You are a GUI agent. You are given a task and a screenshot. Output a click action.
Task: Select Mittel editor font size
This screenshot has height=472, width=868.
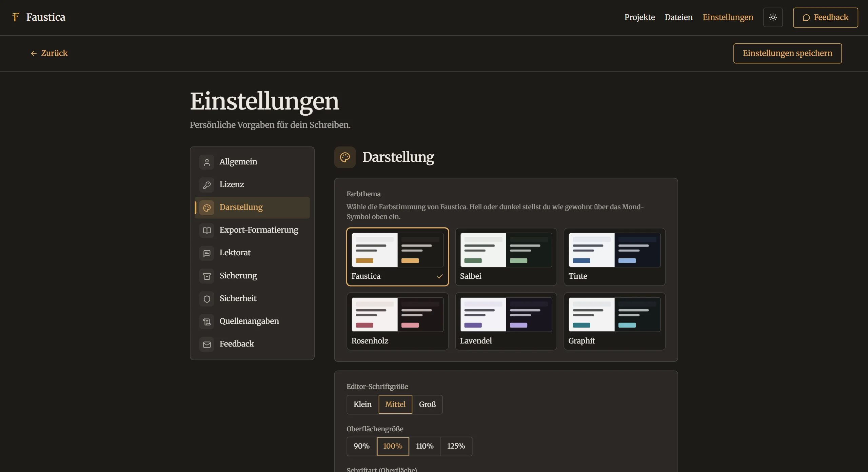[395, 404]
